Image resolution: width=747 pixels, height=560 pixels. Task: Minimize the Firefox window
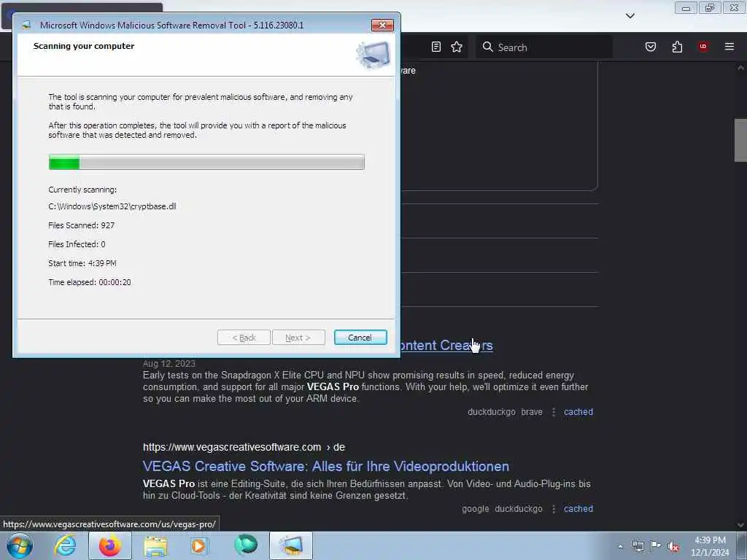(686, 7)
